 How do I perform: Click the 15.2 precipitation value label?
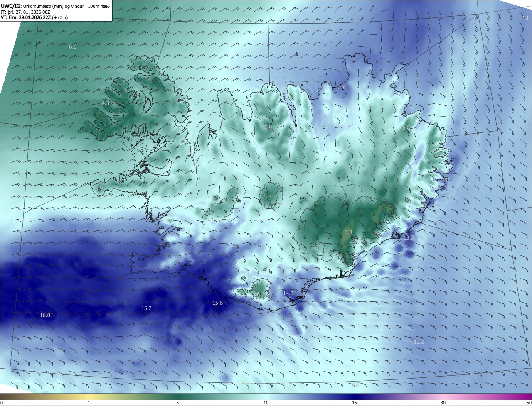[x=146, y=308]
